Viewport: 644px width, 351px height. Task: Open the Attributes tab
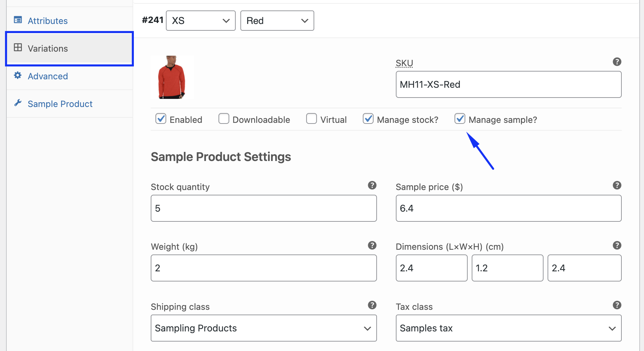coord(48,21)
